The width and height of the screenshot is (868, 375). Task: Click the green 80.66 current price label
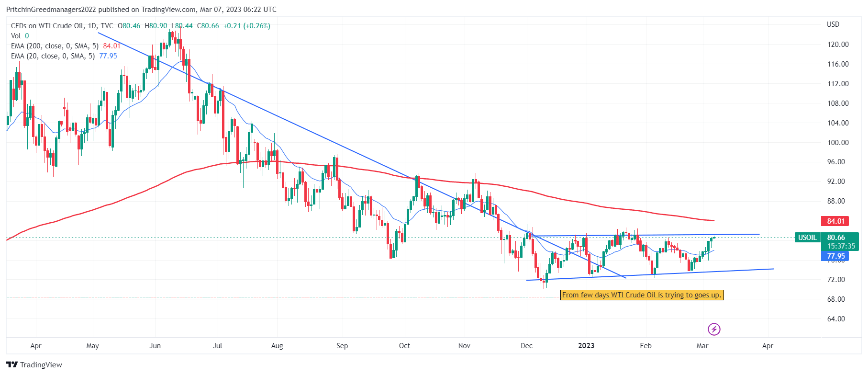(x=836, y=238)
